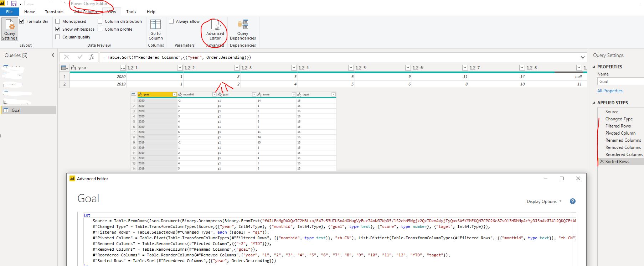Image resolution: width=644 pixels, height=266 pixels.
Task: Enable the Column distribution checkbox
Action: tap(100, 21)
